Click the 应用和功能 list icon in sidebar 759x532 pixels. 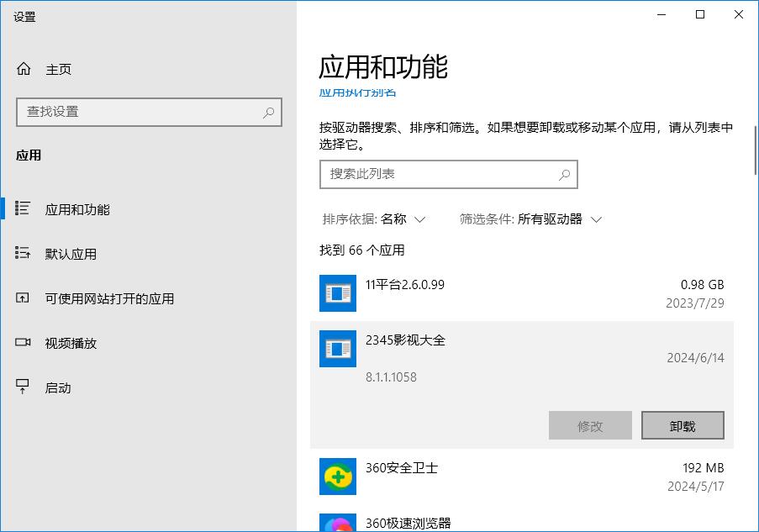coord(22,208)
